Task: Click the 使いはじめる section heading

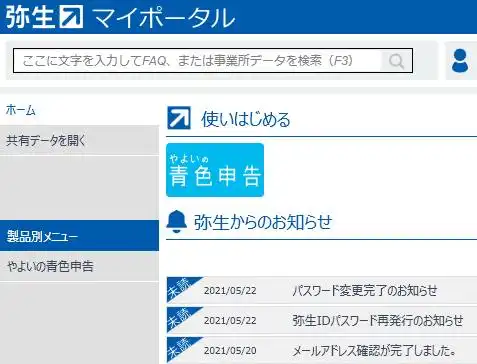Action: pyautogui.click(x=246, y=119)
